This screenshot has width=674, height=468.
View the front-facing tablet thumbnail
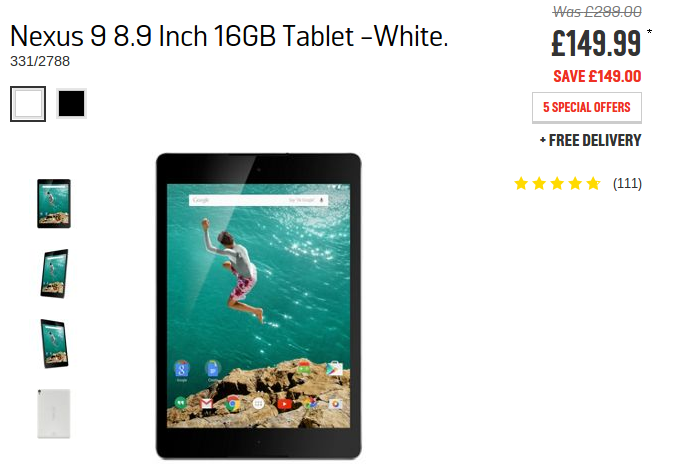click(x=54, y=203)
